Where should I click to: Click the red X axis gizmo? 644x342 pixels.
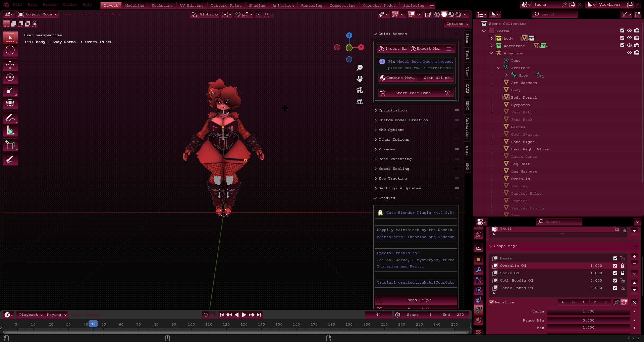361,47
